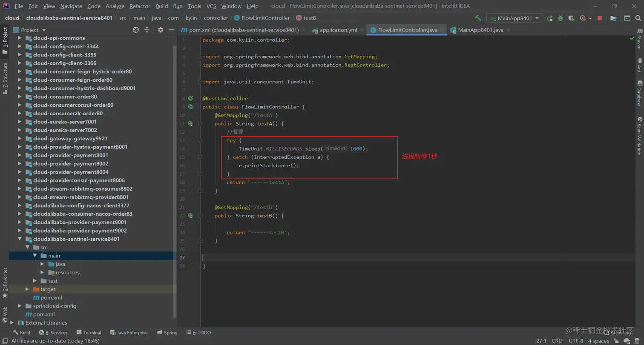Open the Java Enterprise tool window
Viewport: 644px width, 345px height.
coord(129,333)
